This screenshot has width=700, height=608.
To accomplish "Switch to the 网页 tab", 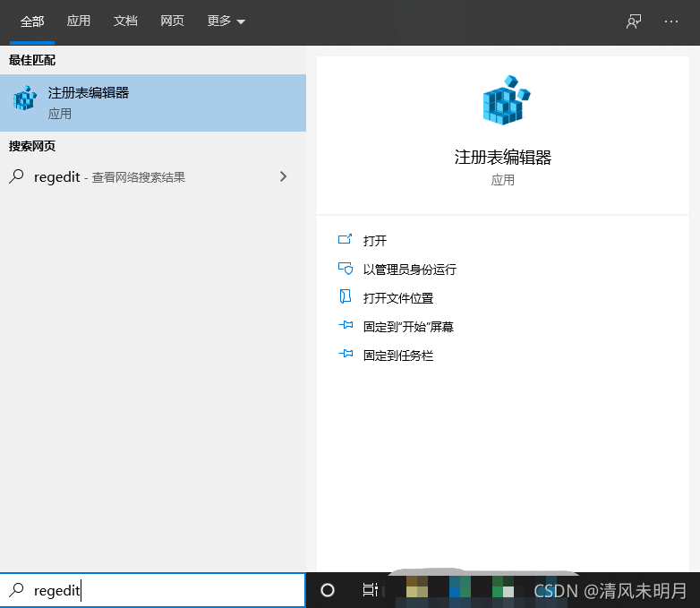I will (173, 21).
